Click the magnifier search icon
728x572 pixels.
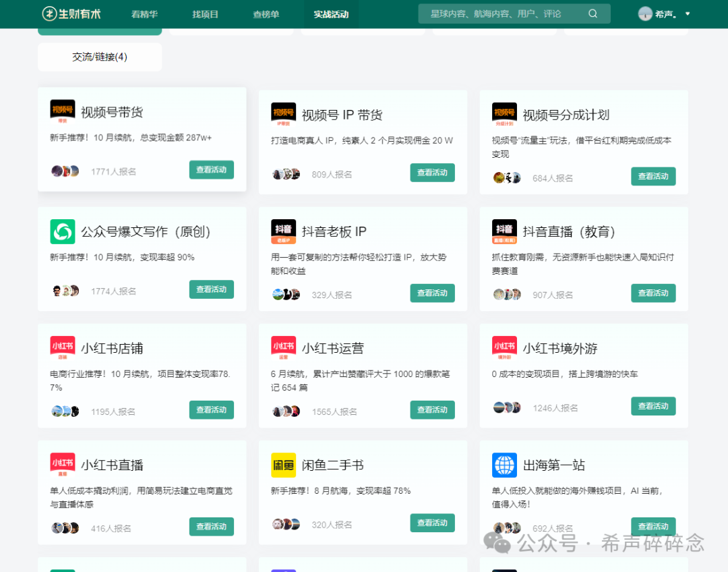point(593,13)
